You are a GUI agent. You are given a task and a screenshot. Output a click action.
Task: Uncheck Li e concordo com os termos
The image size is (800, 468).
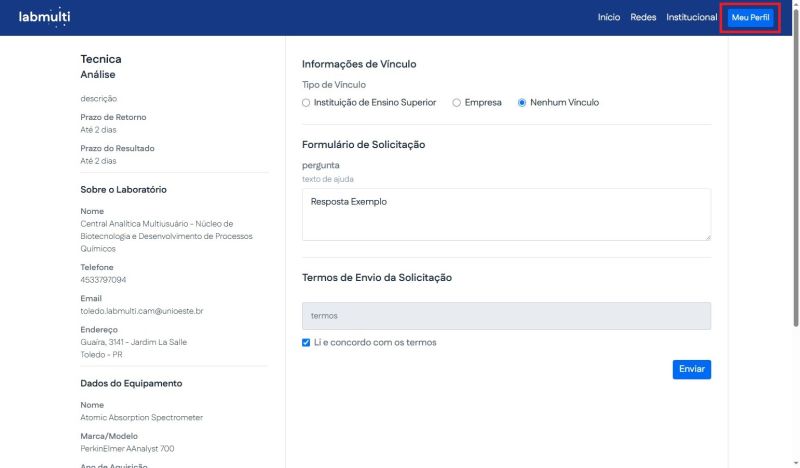click(x=307, y=342)
